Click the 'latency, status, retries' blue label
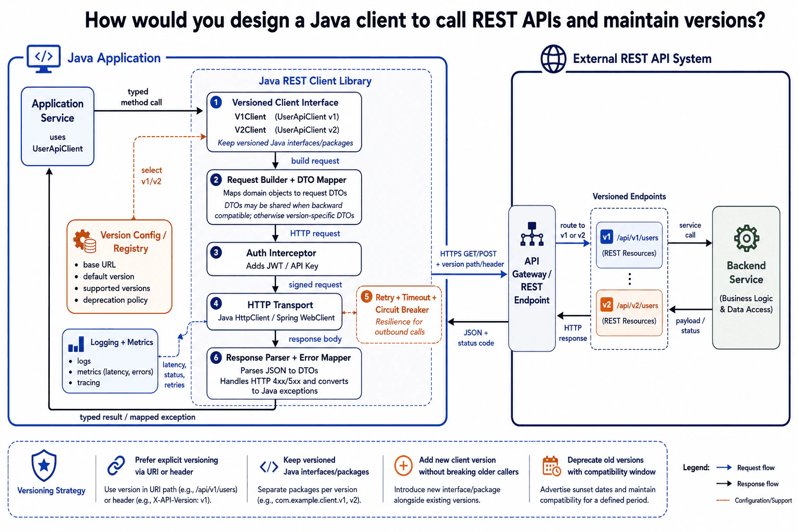The height and width of the screenshot is (532, 798). pos(175,375)
